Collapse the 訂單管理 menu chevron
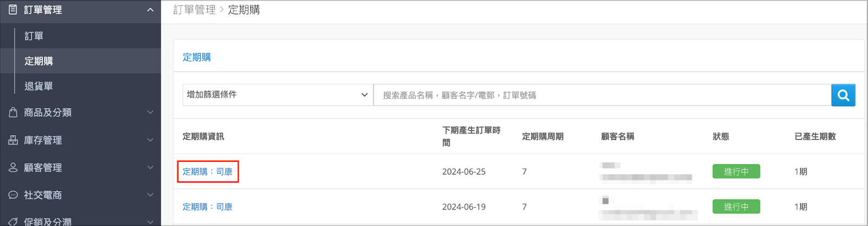This screenshot has width=868, height=226. pyautogui.click(x=150, y=10)
